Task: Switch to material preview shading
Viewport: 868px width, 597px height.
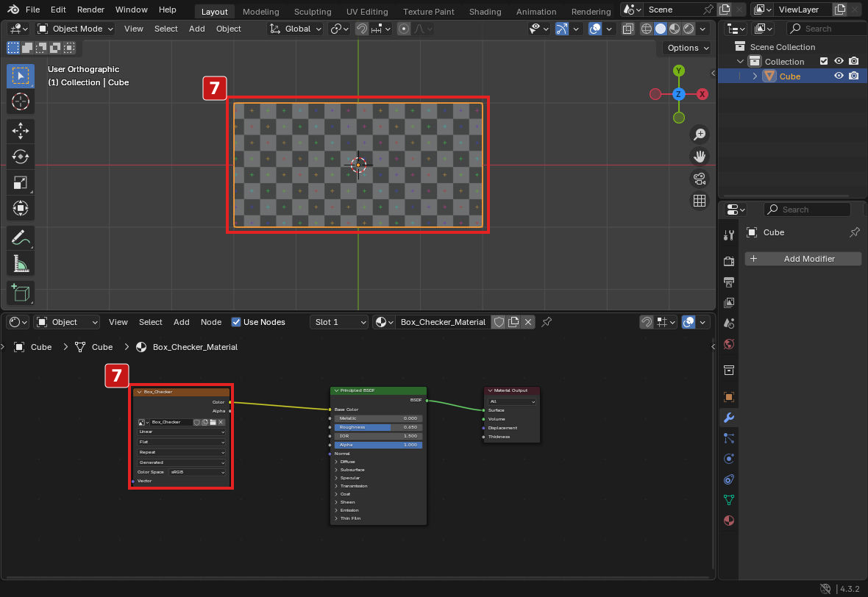Action: (x=675, y=29)
